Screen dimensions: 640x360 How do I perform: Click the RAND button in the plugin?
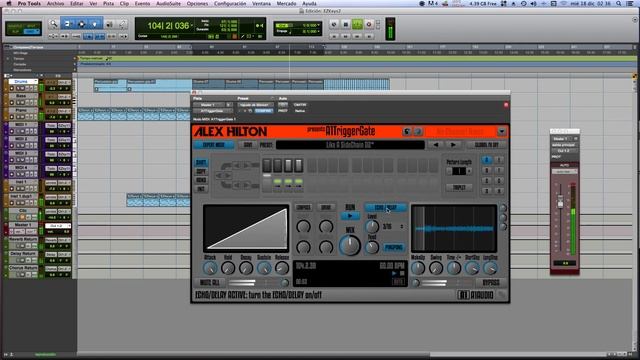(201, 180)
